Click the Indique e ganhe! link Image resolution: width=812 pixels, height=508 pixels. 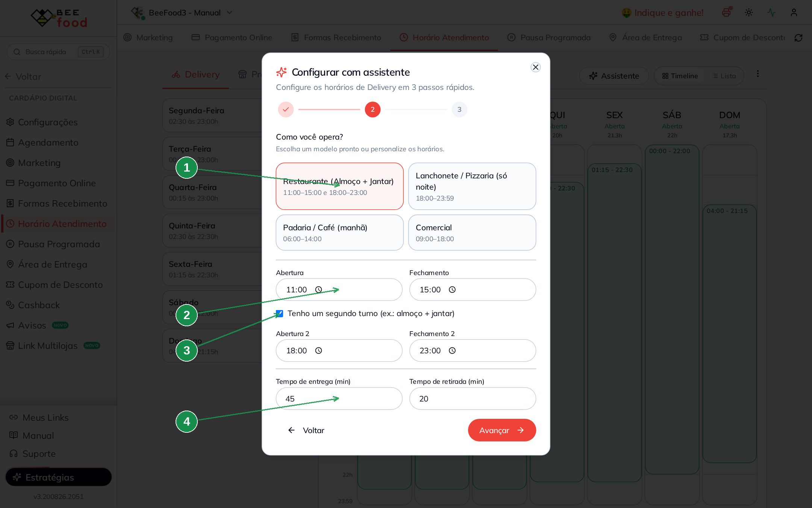tap(662, 13)
